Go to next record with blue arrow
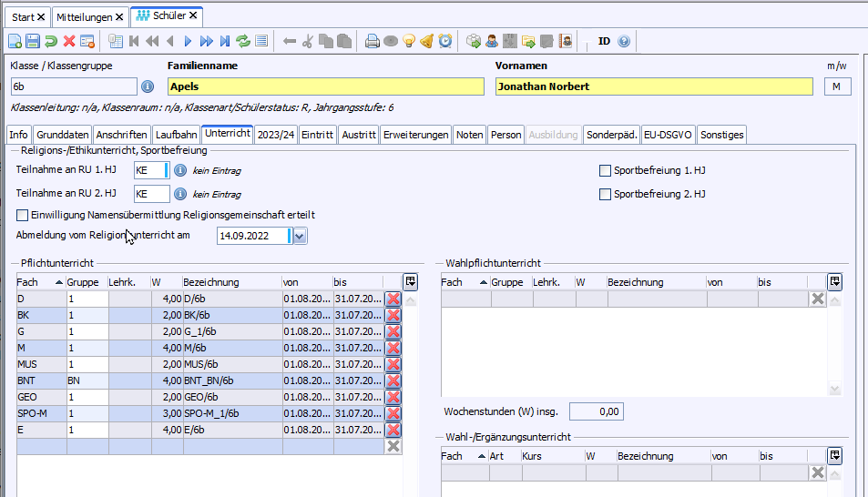 [x=189, y=41]
